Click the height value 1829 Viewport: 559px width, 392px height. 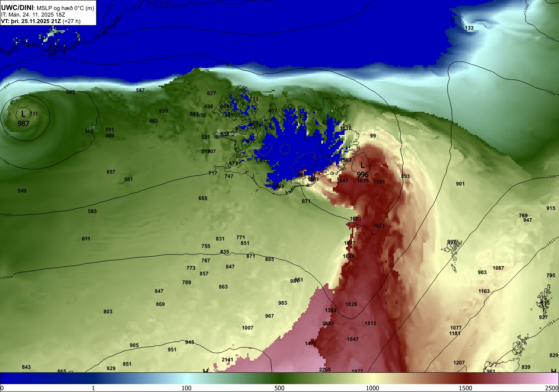point(351,304)
